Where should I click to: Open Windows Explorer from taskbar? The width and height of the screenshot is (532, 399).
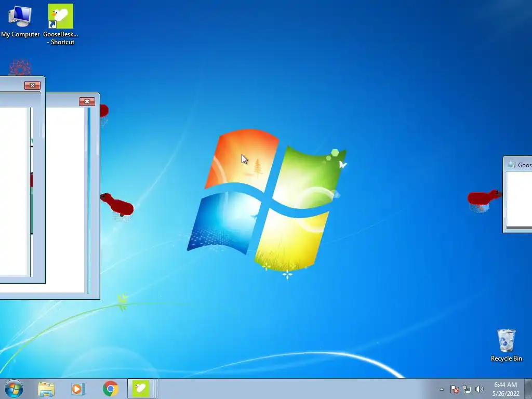(46, 389)
